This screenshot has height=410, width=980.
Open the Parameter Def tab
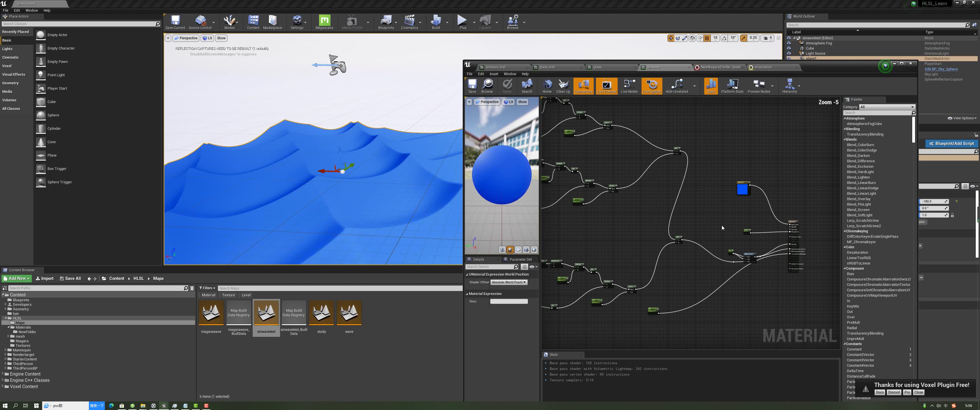pyautogui.click(x=520, y=259)
